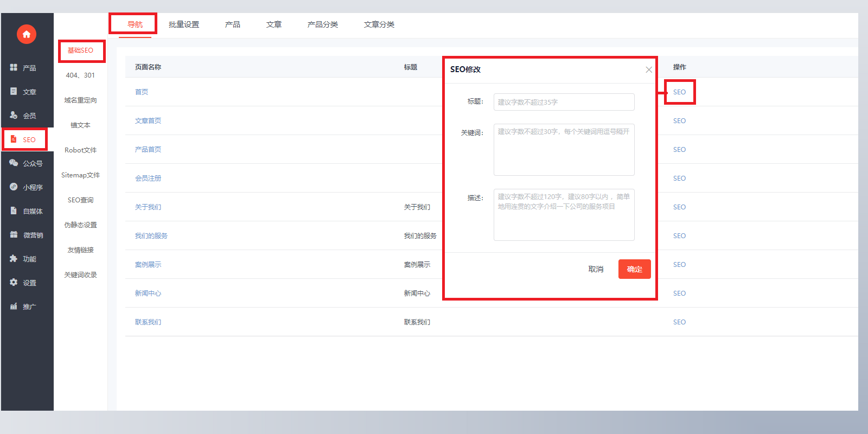
Task: Focus the 标题 input field
Action: pos(564,102)
